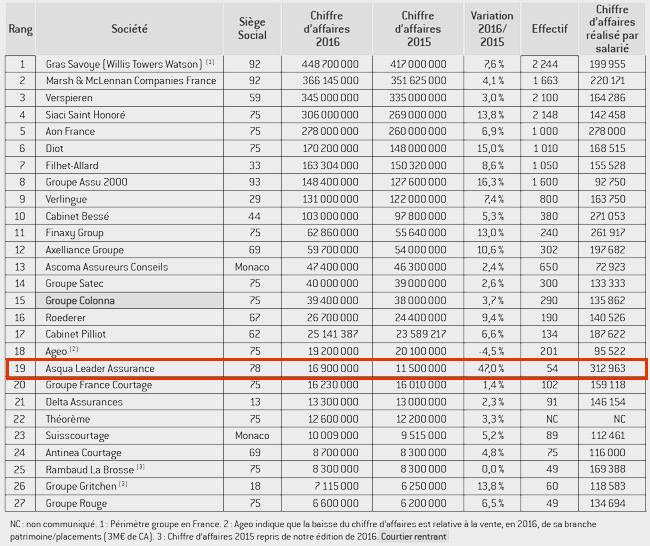
Task: Select the 'Cabinet Pilliot' cell
Action: [129, 334]
